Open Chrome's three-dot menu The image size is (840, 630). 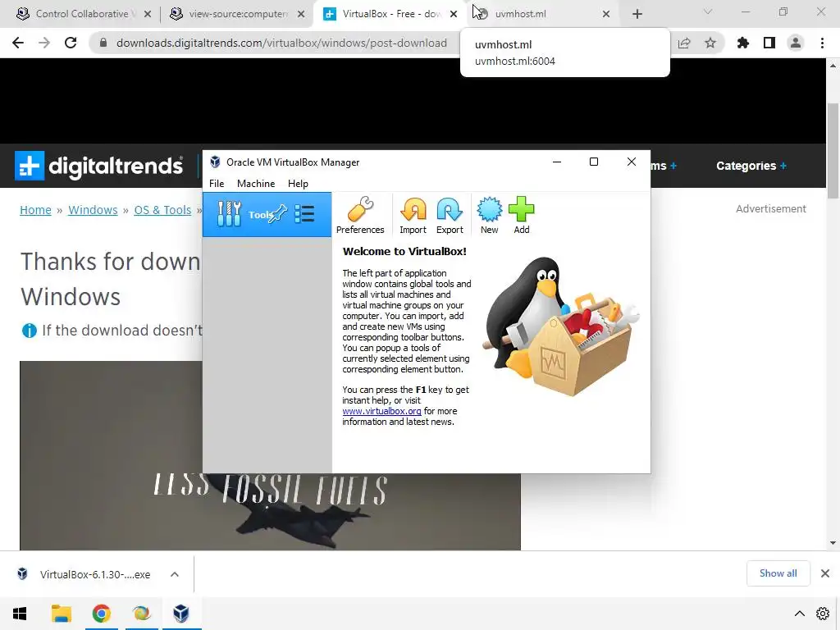[x=822, y=43]
